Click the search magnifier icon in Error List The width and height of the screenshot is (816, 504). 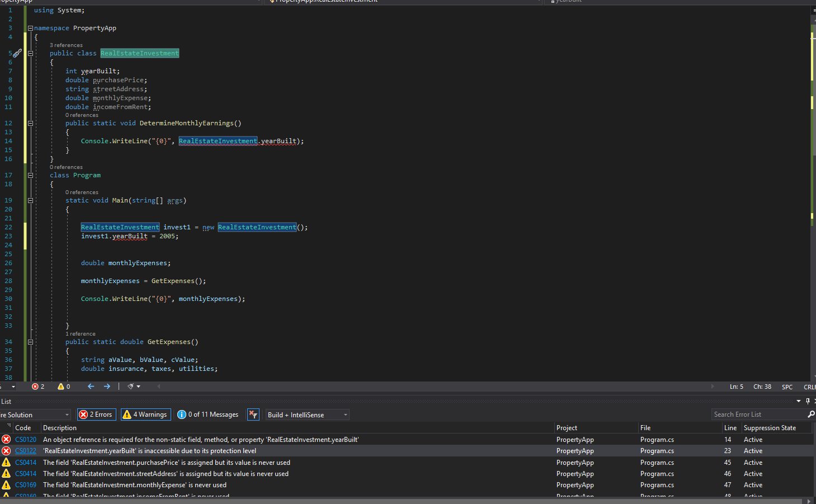[x=811, y=414]
